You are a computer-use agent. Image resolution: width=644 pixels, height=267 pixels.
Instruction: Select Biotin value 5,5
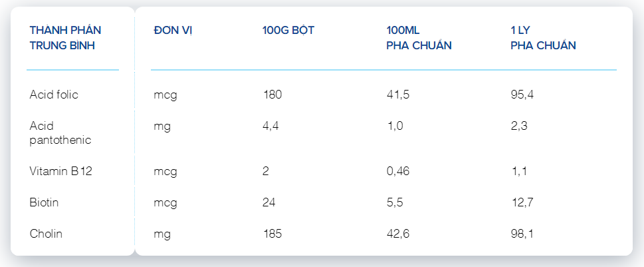395,203
